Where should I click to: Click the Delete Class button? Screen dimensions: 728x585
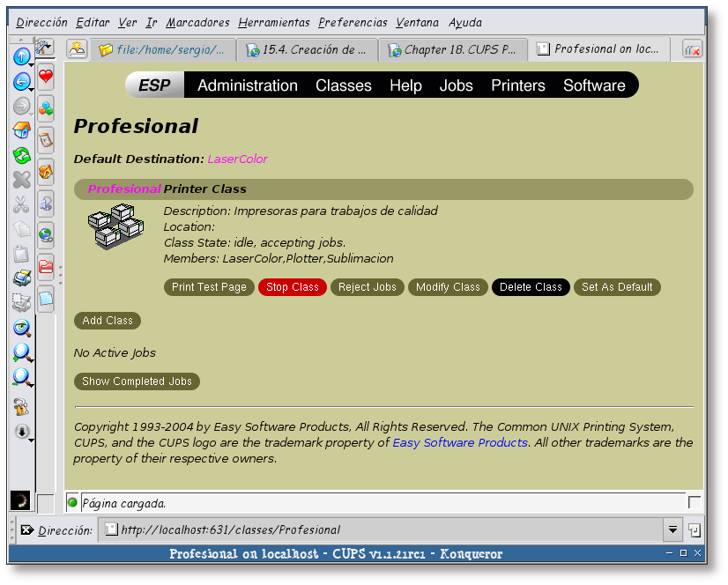(x=531, y=287)
